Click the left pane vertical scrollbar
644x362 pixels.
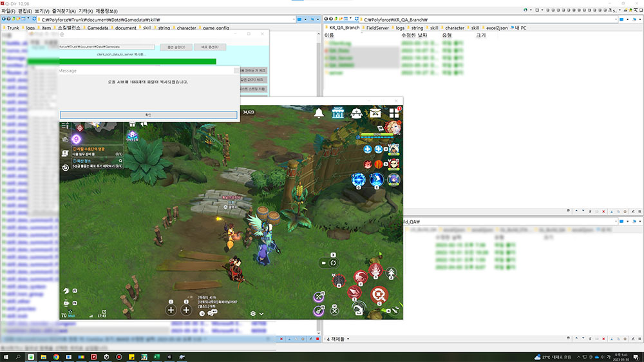[319, 183]
